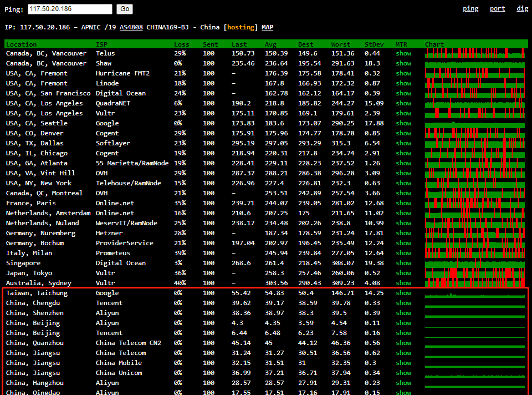This screenshot has height=395, width=532.
Task: Show MTR for Amsterdam Online.net row
Action: (x=403, y=213)
